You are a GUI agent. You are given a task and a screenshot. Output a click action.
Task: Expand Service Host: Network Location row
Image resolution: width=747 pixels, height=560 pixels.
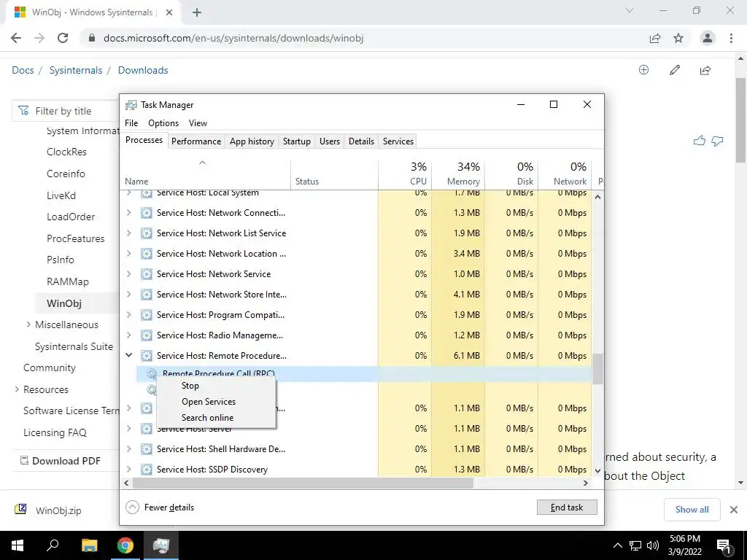point(128,254)
